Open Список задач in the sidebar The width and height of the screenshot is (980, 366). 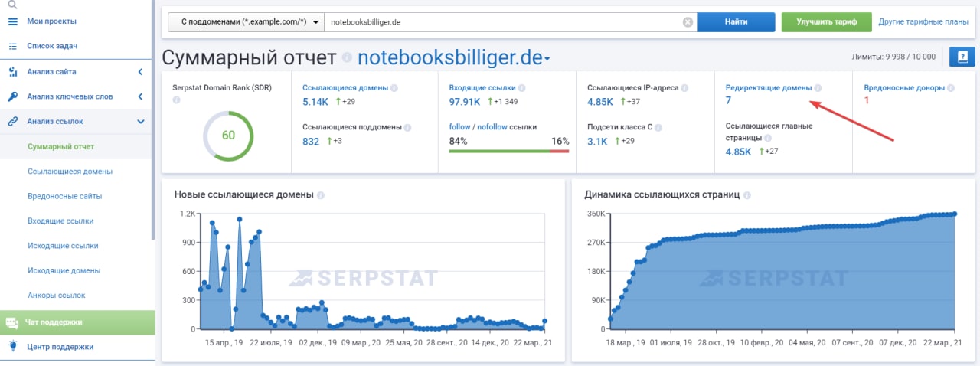click(x=52, y=46)
